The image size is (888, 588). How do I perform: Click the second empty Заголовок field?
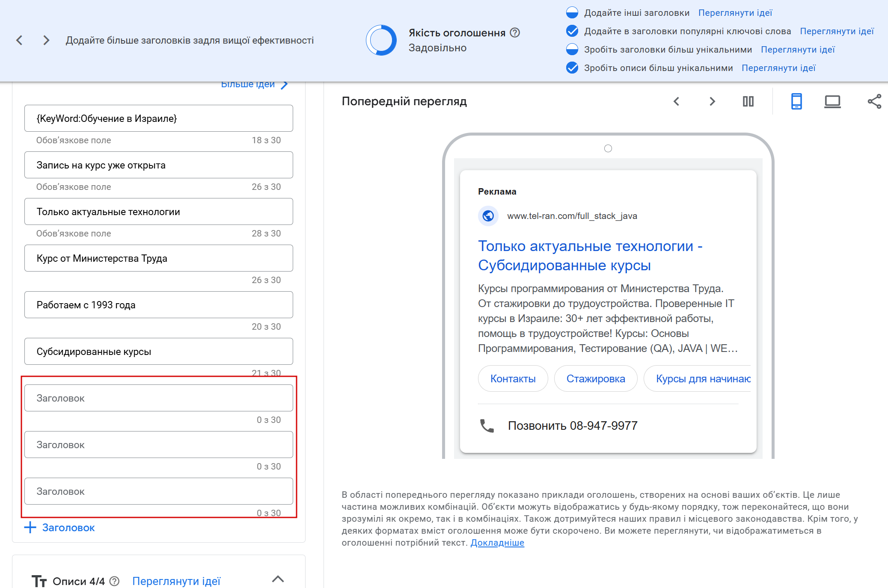coord(159,445)
